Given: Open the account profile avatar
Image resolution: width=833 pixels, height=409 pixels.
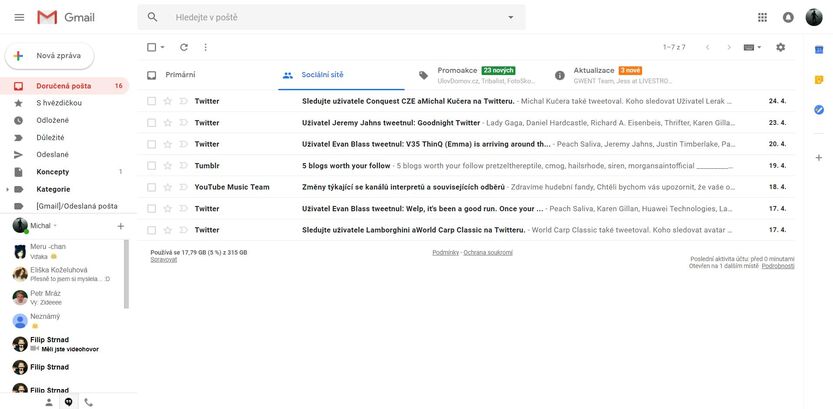Looking at the screenshot, I should [x=813, y=18].
